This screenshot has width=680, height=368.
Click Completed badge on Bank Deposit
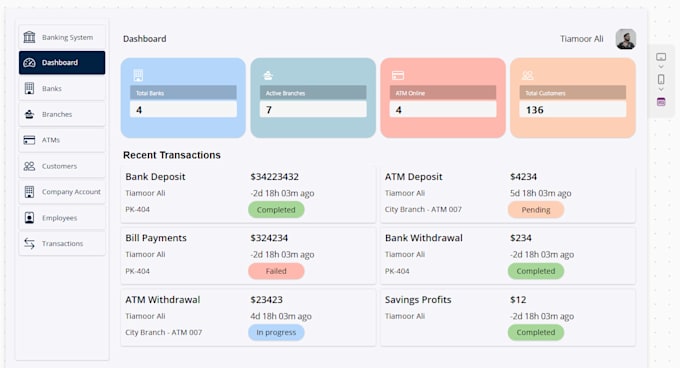(x=276, y=210)
